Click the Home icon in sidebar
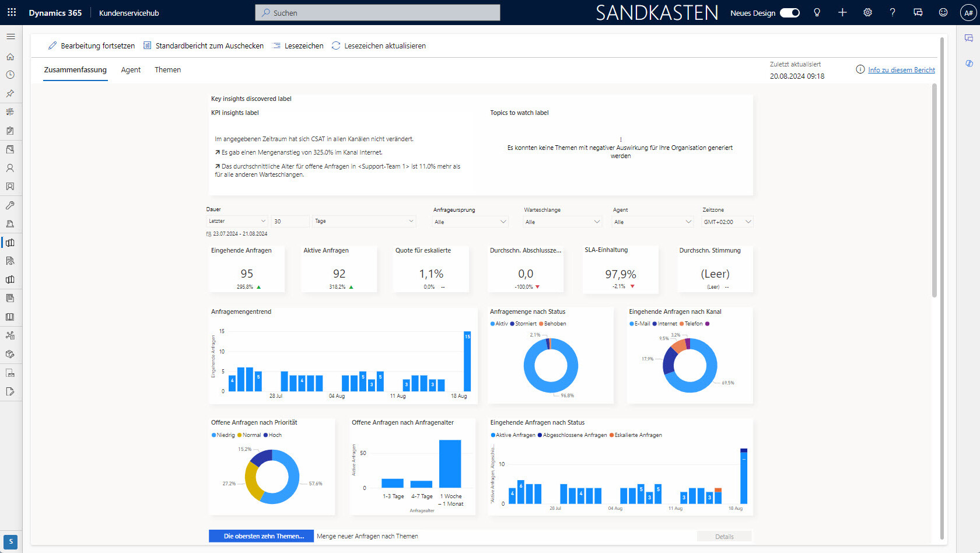The height and width of the screenshot is (553, 980). tap(10, 57)
